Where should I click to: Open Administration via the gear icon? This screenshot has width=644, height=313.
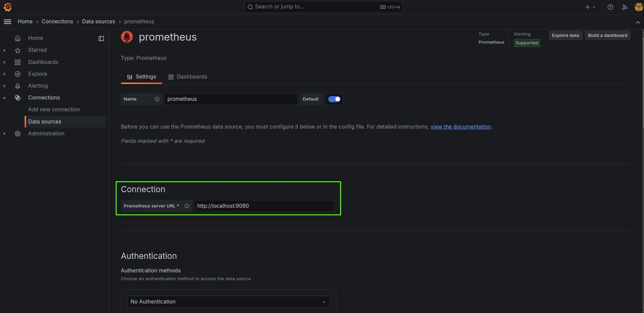coord(18,133)
